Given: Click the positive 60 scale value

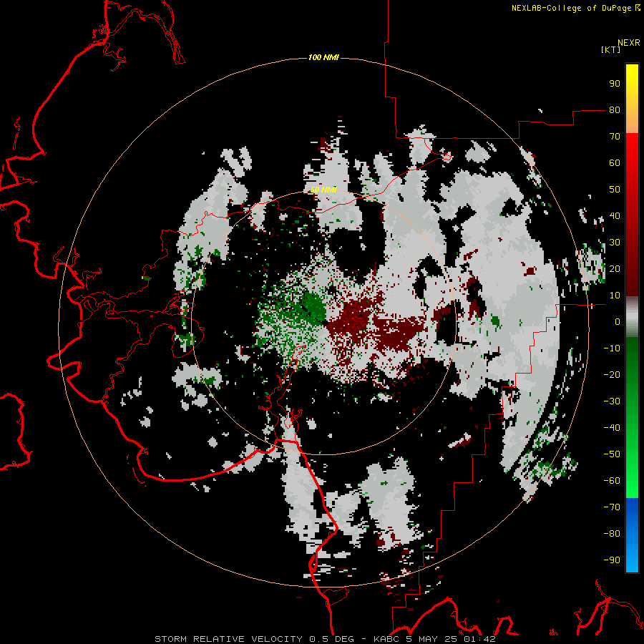Looking at the screenshot, I should [615, 163].
